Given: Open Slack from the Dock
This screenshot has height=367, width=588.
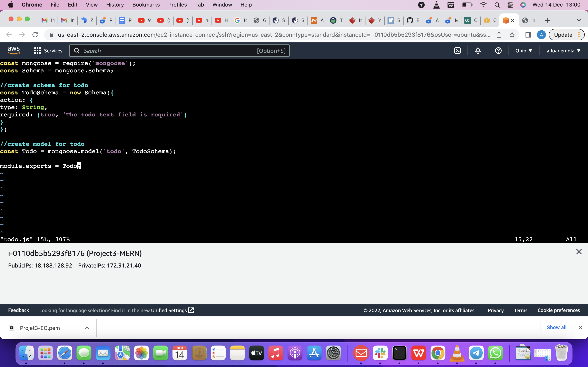Looking at the screenshot, I should [381, 353].
